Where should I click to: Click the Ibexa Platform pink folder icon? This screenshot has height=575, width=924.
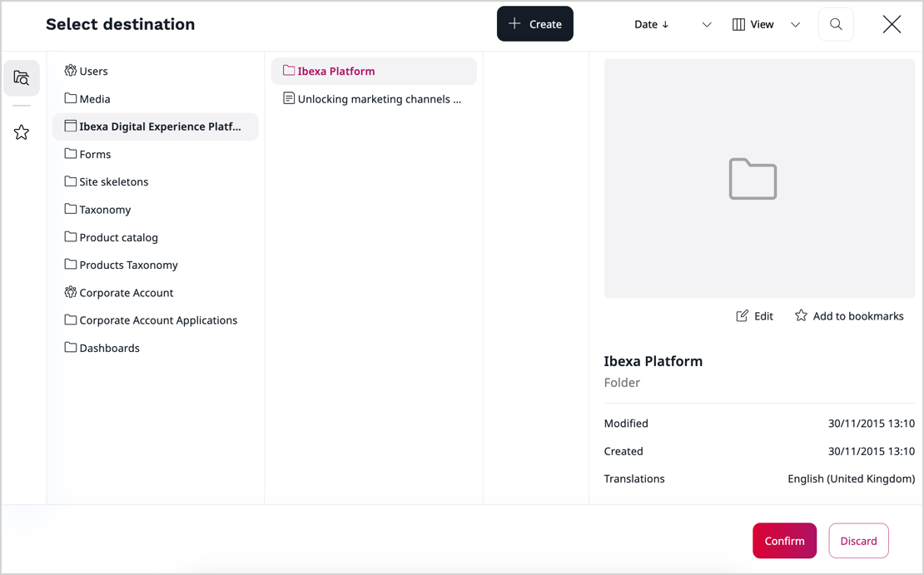pos(288,71)
